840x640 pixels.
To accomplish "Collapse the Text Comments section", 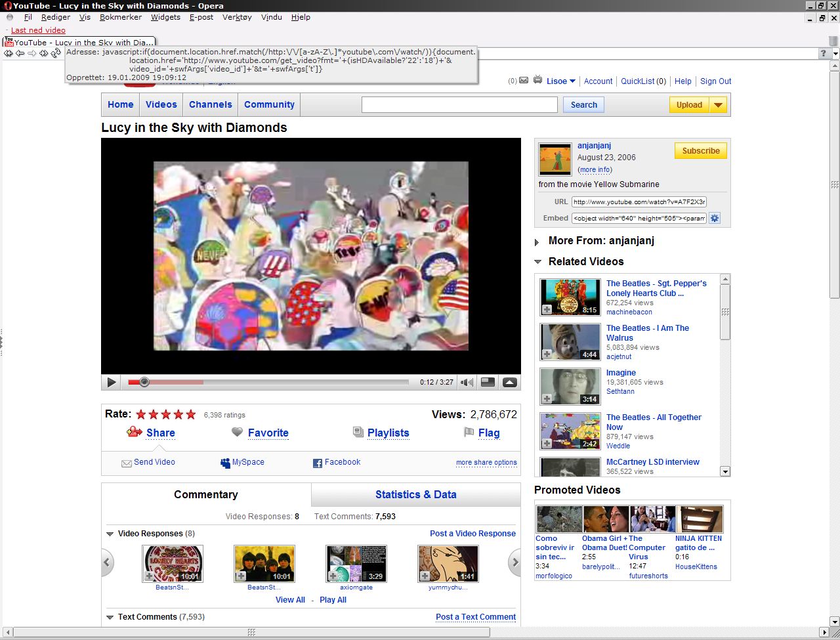I will (x=110, y=617).
